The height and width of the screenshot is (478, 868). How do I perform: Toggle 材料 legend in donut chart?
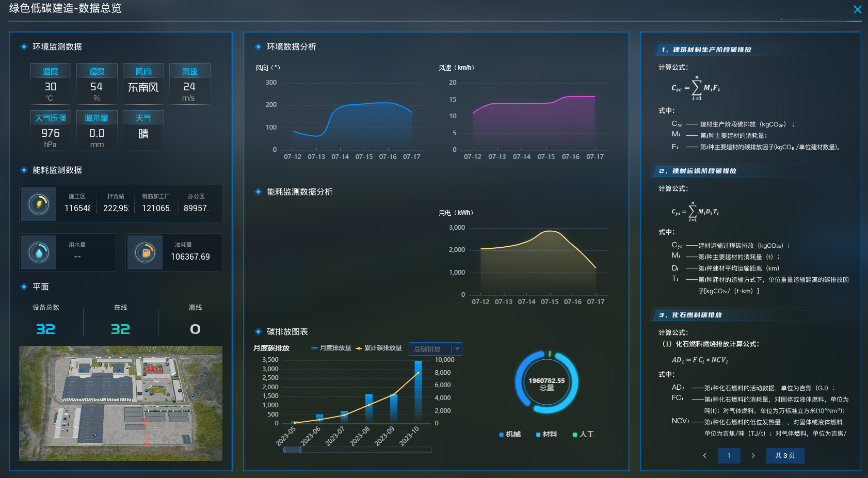[x=546, y=434]
